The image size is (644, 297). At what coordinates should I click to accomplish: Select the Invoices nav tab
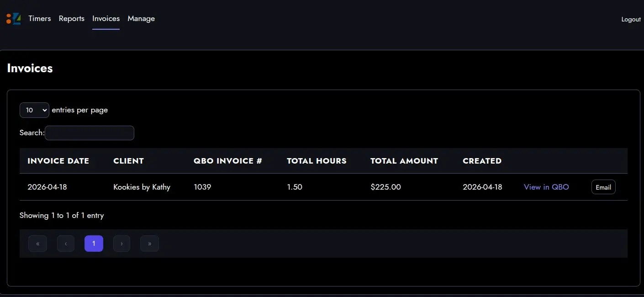[106, 19]
